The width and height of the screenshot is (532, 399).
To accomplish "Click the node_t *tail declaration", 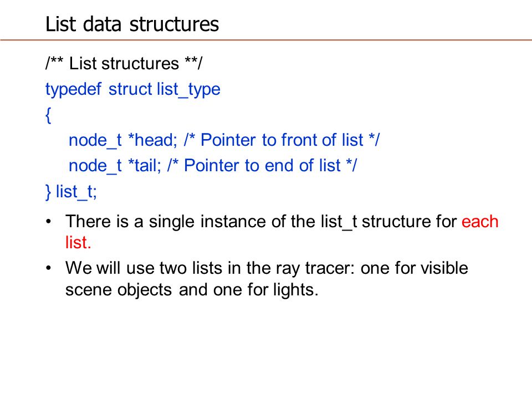I will coord(115,166).
